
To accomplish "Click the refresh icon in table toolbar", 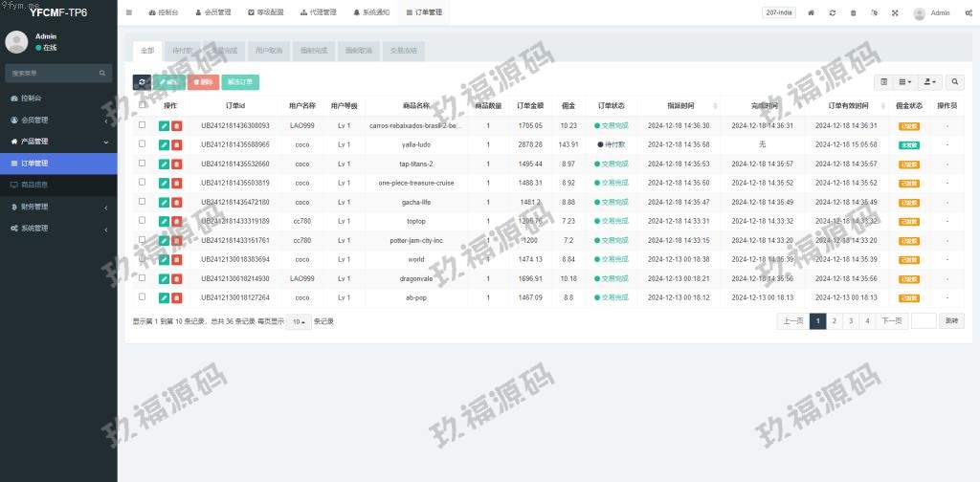I will [142, 82].
